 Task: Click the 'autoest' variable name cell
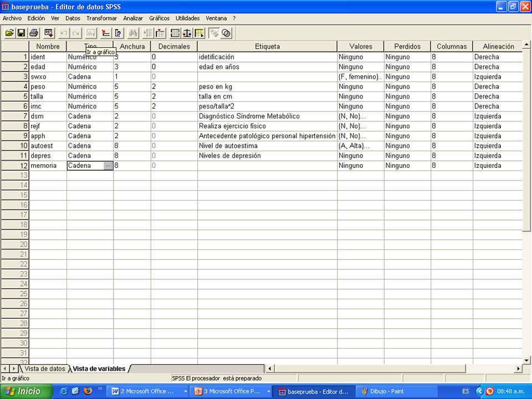[48, 146]
